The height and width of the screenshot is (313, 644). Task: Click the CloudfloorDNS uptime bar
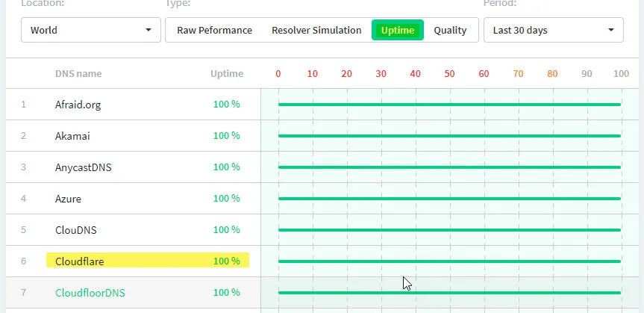coord(449,292)
